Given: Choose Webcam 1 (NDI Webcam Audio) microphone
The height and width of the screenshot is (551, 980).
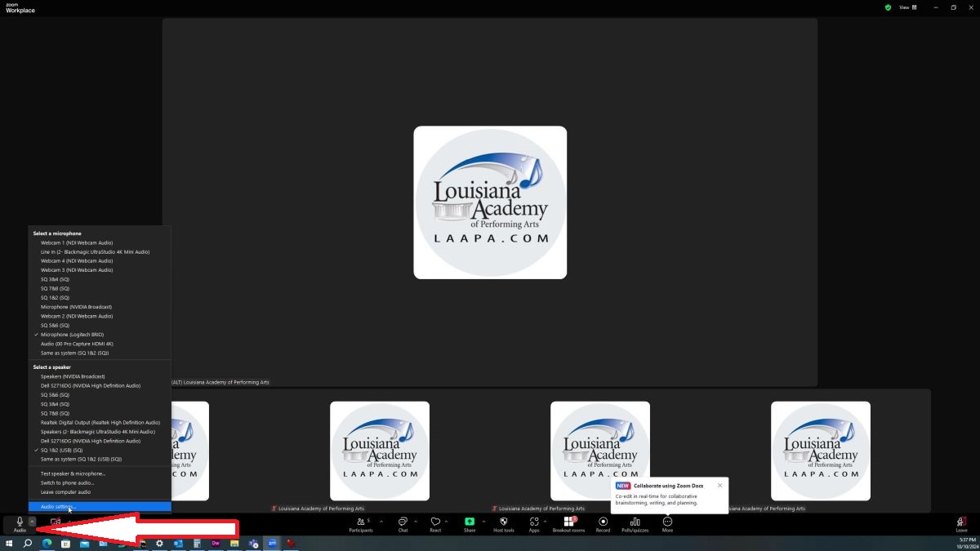Looking at the screenshot, I should [77, 242].
